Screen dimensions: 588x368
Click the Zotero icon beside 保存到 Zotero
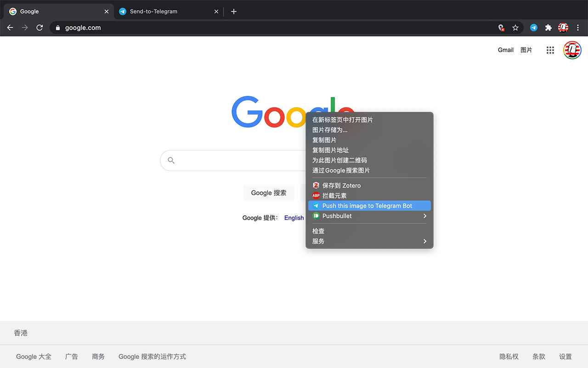[316, 185]
